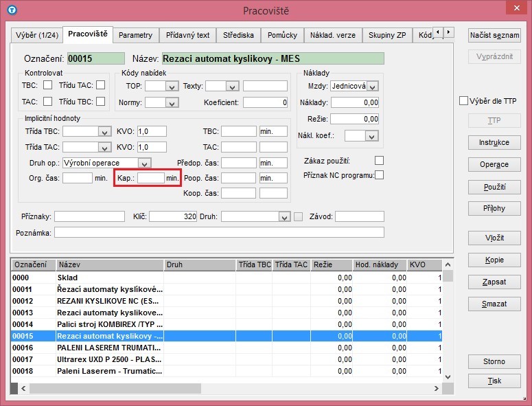Open the Normy dropdown
This screenshot has width=532, height=406.
[x=172, y=102]
